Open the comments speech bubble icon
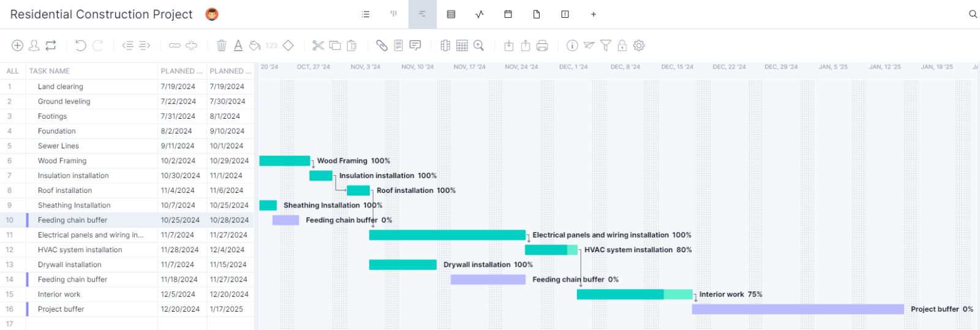This screenshot has width=980, height=330. (x=415, y=45)
